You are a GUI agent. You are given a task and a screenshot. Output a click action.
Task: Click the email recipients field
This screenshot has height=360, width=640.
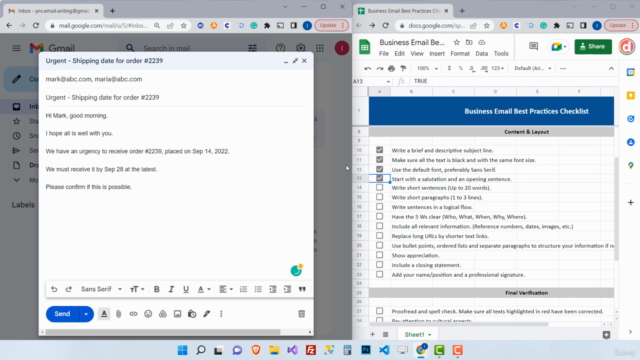(176, 79)
